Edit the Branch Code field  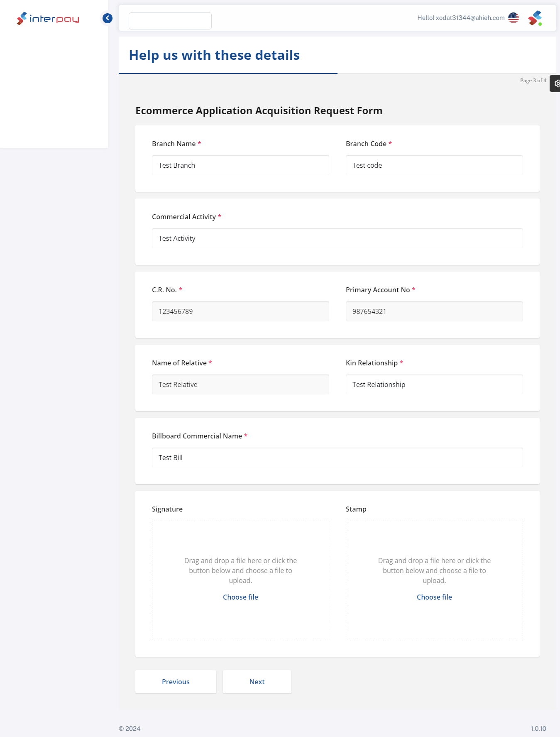(434, 165)
